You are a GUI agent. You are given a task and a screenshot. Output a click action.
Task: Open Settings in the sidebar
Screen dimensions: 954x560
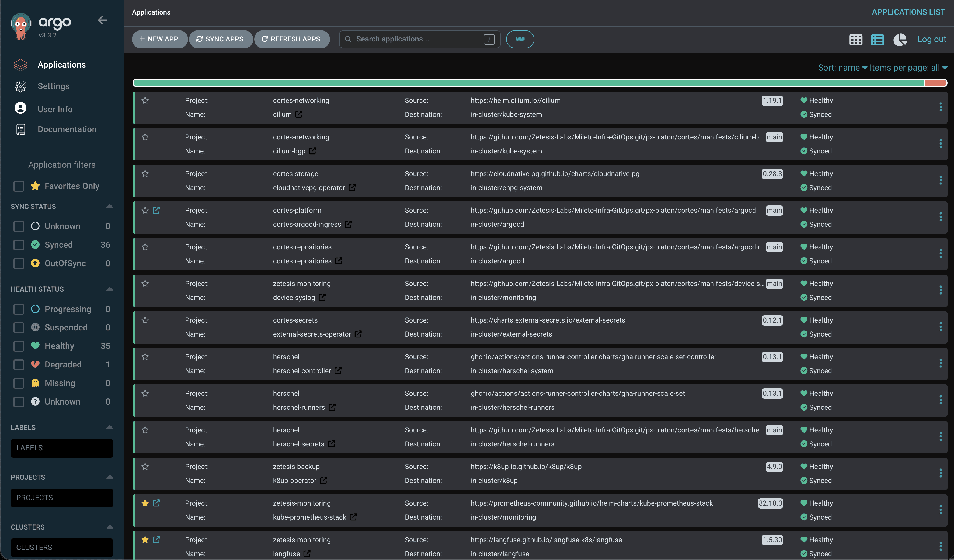click(53, 86)
